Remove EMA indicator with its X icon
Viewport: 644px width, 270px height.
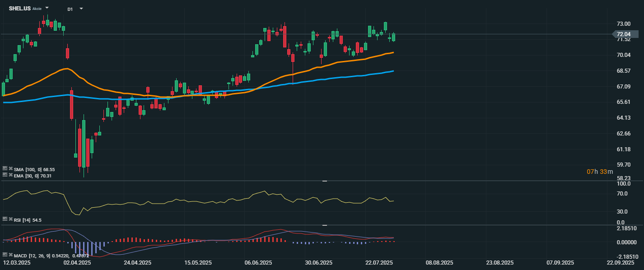tap(10, 175)
